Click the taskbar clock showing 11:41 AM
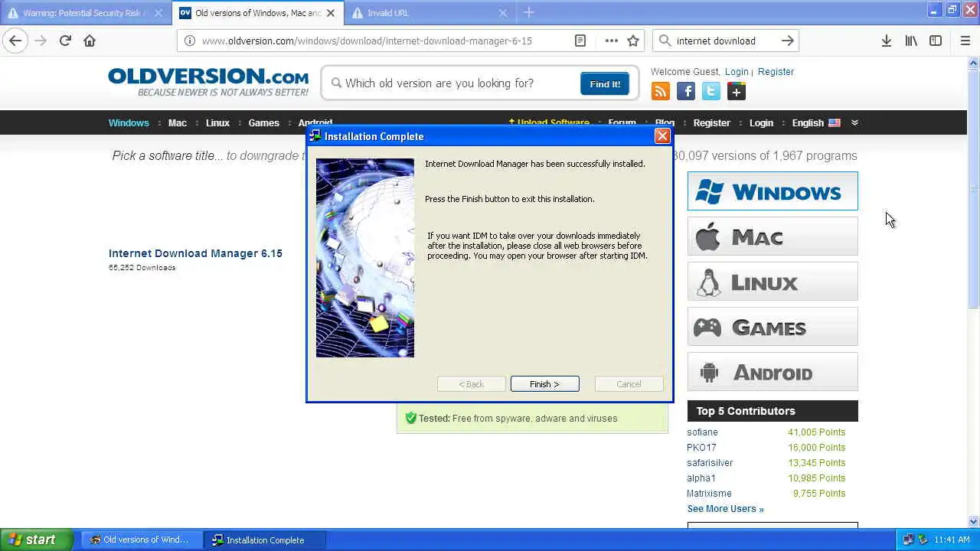The image size is (980, 551). [952, 540]
